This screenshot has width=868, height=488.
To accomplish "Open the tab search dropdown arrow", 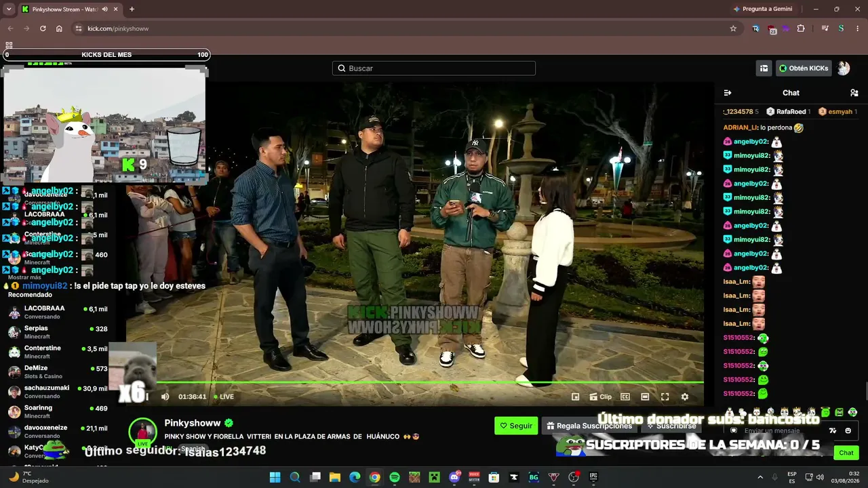I will (9, 9).
